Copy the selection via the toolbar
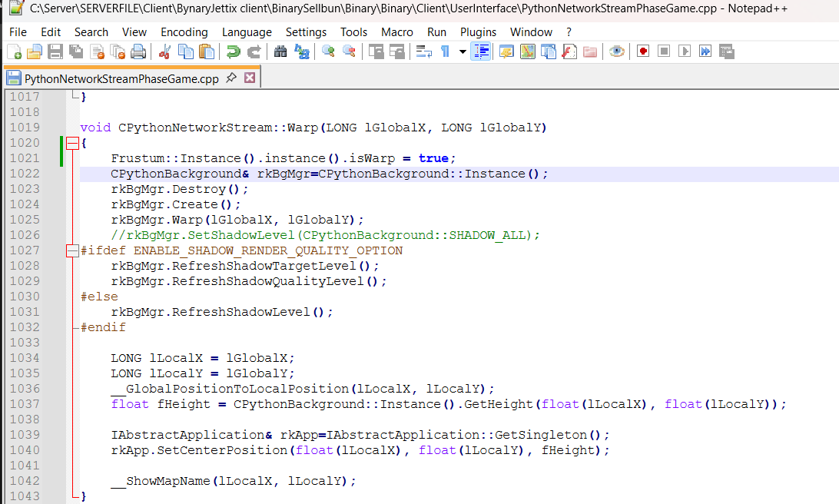839x504 pixels. click(186, 52)
